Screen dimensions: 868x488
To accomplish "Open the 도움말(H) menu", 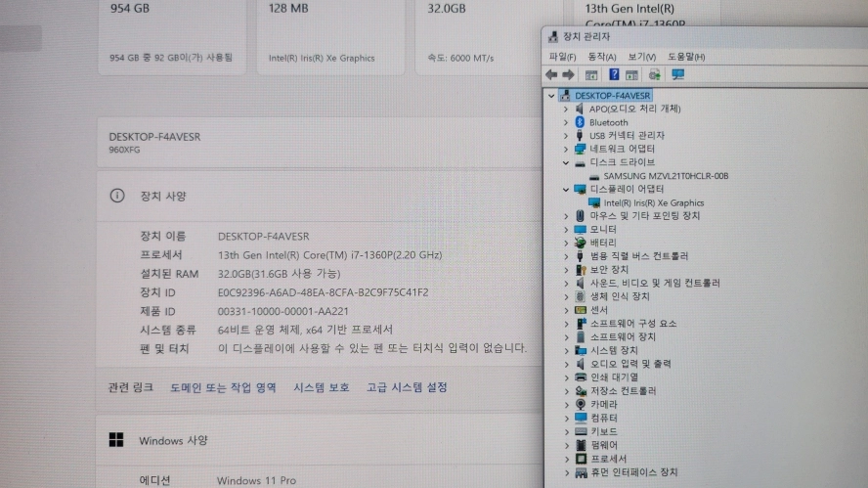I will [x=686, y=57].
